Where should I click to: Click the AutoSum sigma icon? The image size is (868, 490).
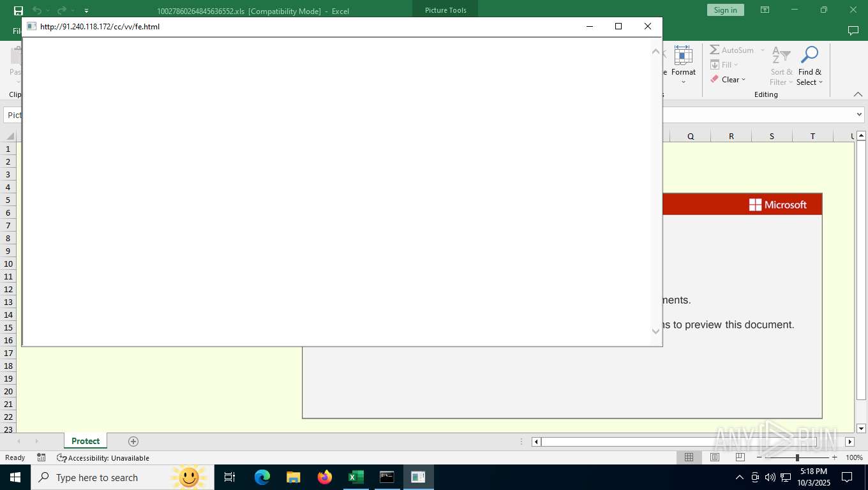[x=715, y=50]
